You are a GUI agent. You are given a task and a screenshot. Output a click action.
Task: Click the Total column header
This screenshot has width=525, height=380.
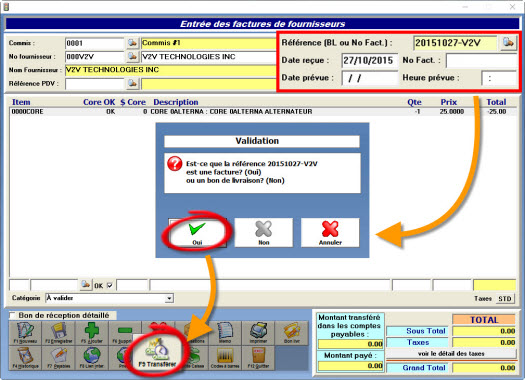(x=496, y=102)
